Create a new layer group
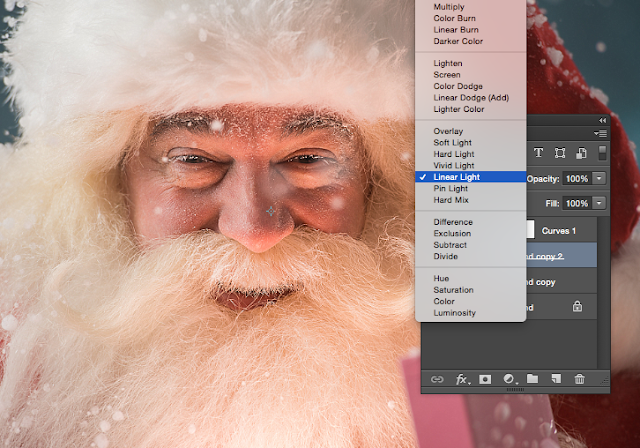Viewport: 640px width, 448px height. click(x=532, y=379)
